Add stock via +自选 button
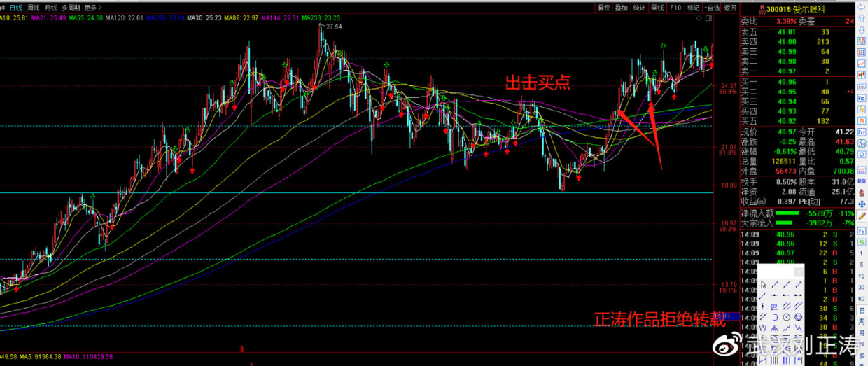The height and width of the screenshot is (366, 868). [711, 8]
